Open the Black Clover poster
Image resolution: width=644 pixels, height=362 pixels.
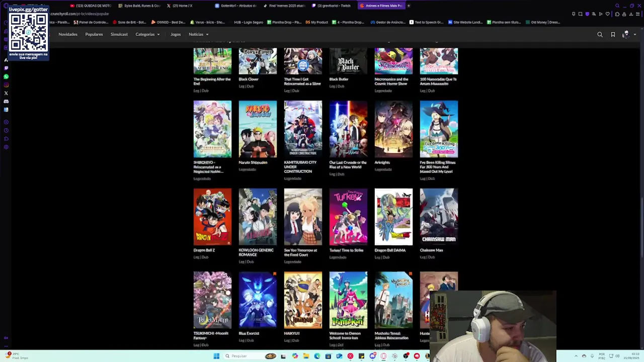(258, 61)
